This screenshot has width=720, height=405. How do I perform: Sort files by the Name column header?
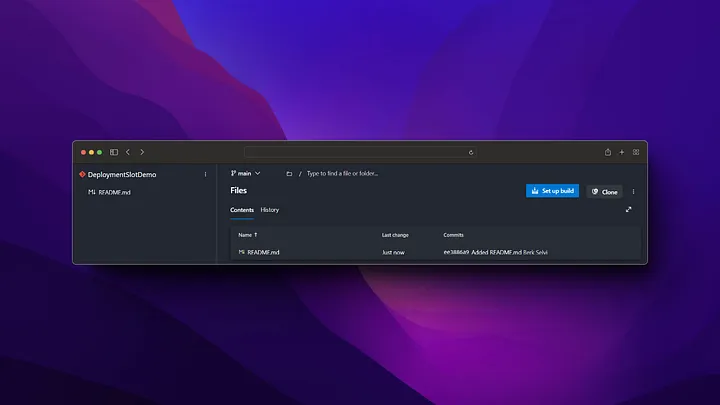(x=248, y=235)
